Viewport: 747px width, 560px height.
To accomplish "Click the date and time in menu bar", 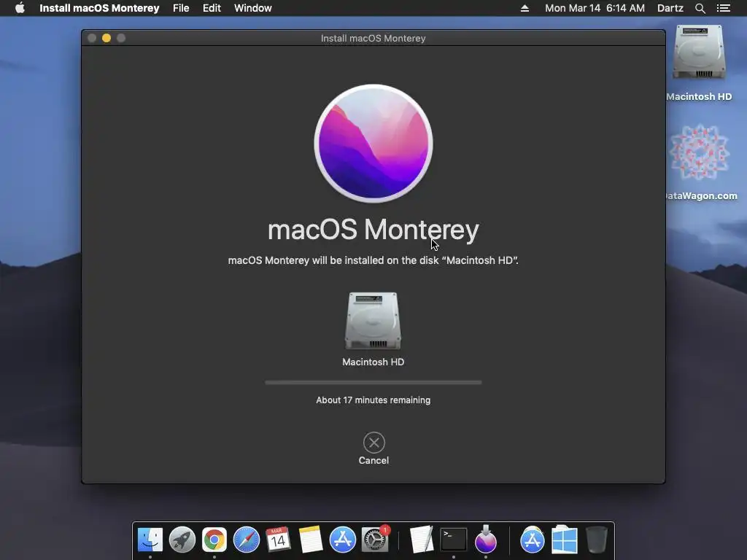I will [x=595, y=8].
